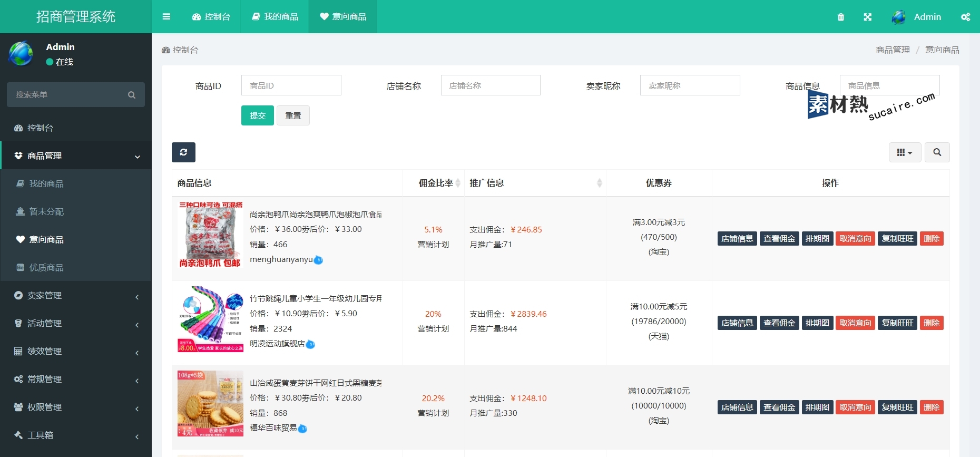Toggle the sidebar hamburger menu icon

pos(166,17)
